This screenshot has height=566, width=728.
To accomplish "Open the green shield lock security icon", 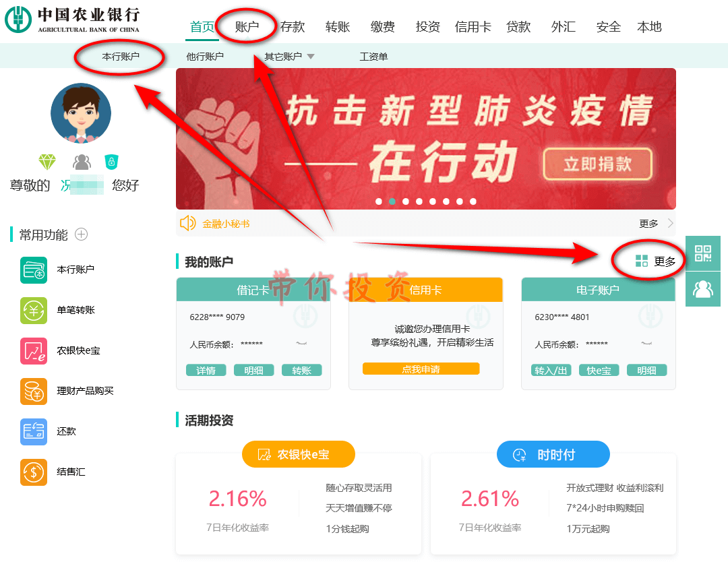I will coord(111,162).
